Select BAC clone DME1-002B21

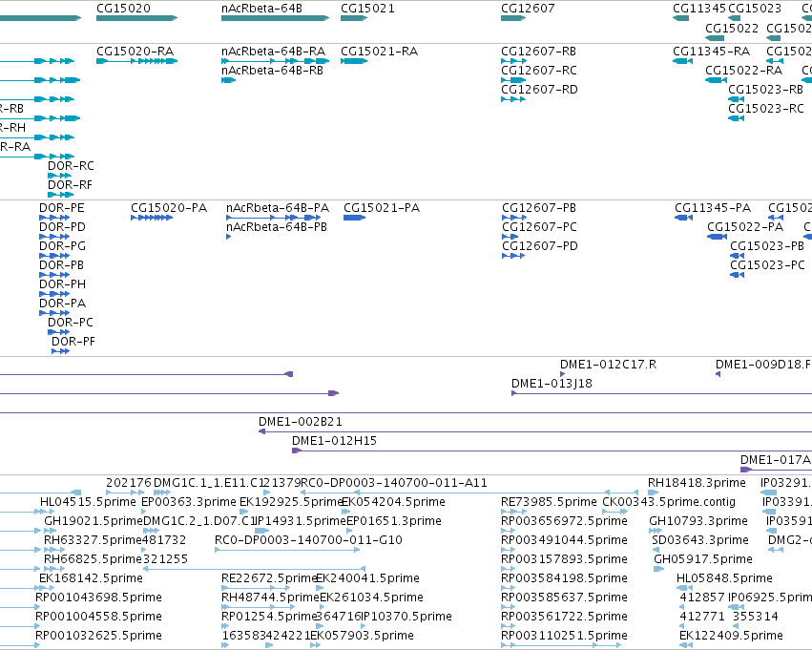click(535, 431)
